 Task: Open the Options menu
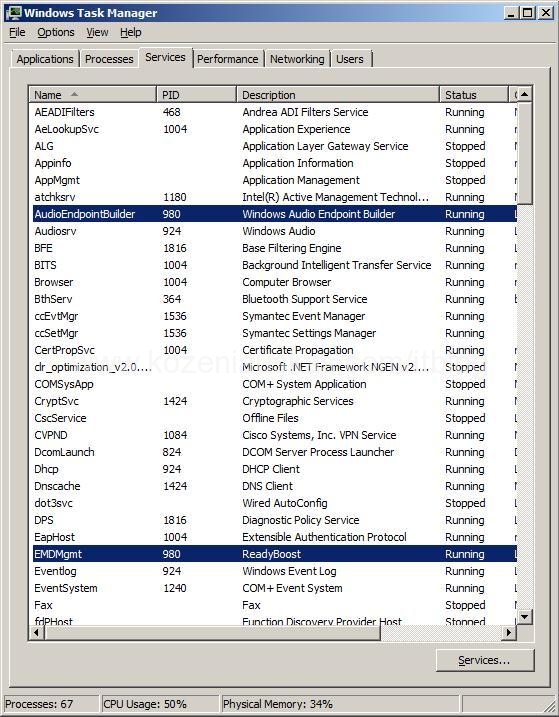click(x=56, y=32)
